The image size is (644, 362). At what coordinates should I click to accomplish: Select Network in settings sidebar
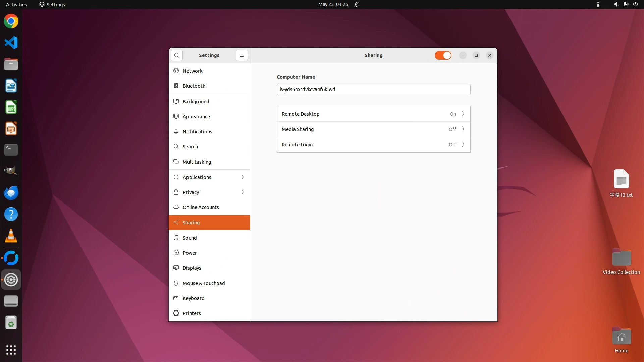tap(193, 71)
